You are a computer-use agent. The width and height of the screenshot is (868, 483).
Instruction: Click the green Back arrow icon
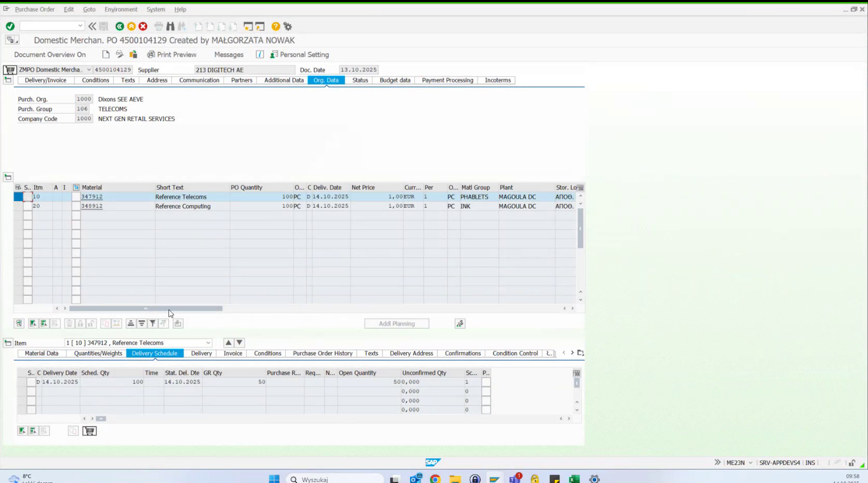pos(120,26)
